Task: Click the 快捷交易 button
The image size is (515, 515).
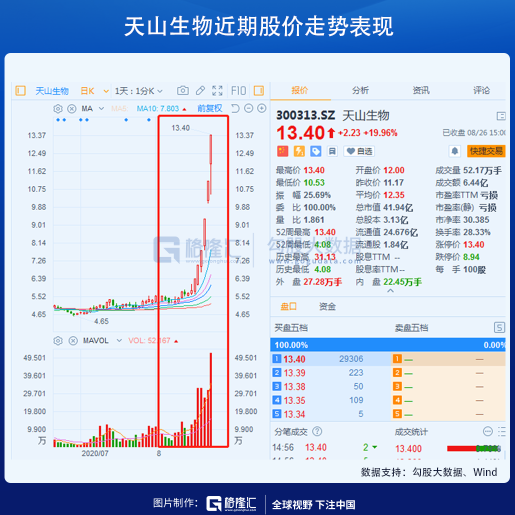Action: pos(486,151)
